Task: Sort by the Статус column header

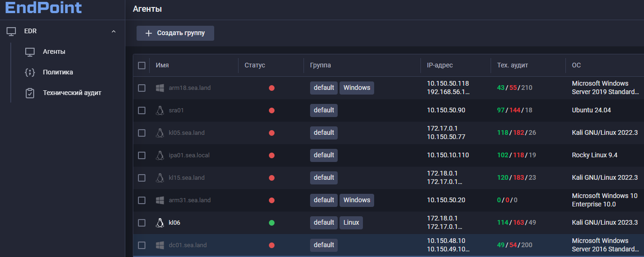Action: click(255, 66)
